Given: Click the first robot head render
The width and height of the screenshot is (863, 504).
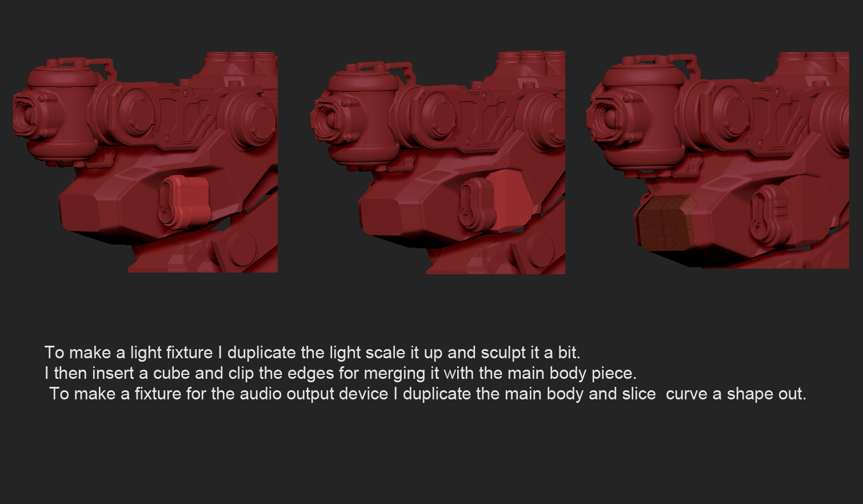Looking at the screenshot, I should point(145,163).
